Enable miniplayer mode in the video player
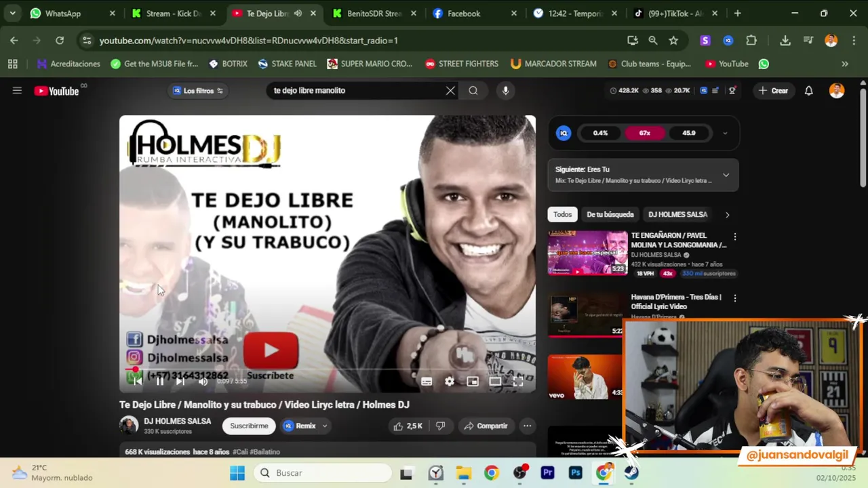This screenshot has width=868, height=488. 473,382
